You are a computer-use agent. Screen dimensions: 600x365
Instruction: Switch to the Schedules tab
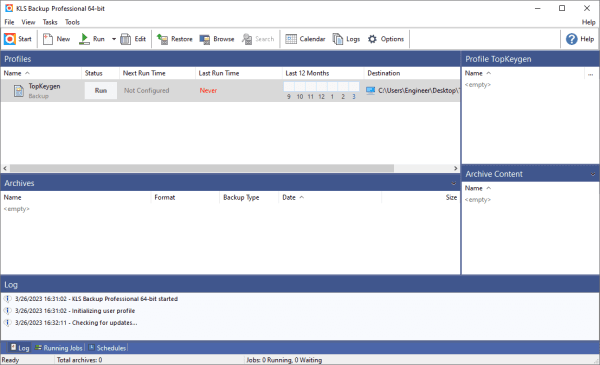[x=107, y=348]
